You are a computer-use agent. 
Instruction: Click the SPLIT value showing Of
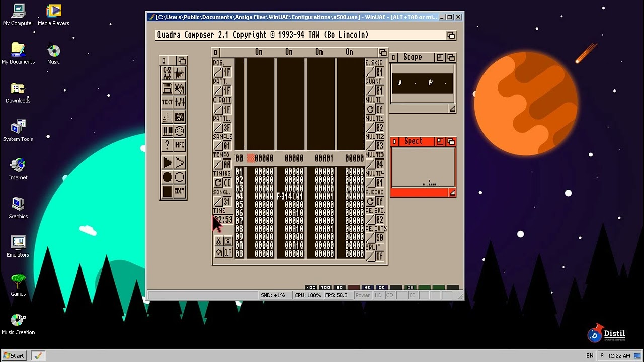pyautogui.click(x=379, y=256)
